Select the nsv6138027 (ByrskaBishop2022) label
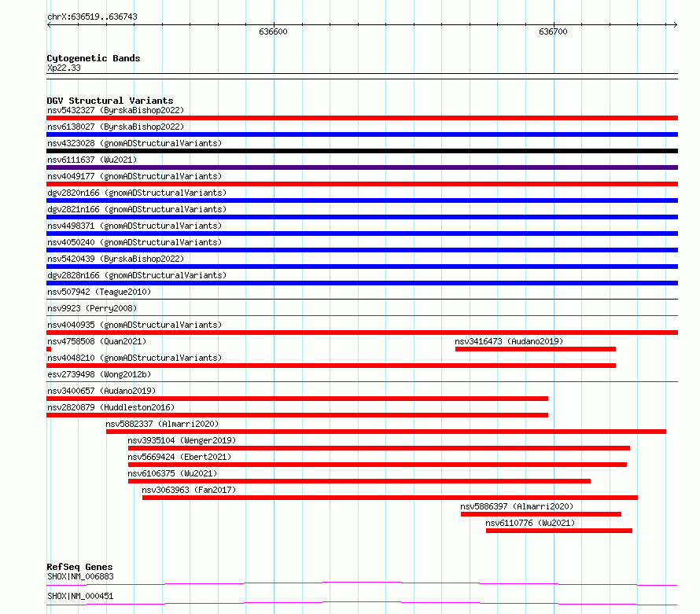The width and height of the screenshot is (700, 614). (x=116, y=127)
